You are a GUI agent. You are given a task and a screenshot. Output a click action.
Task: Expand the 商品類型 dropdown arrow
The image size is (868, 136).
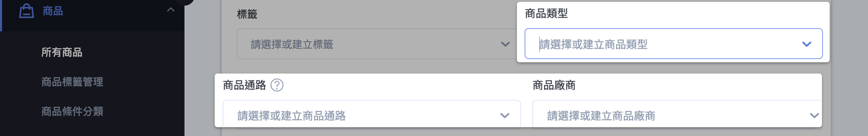point(806,44)
